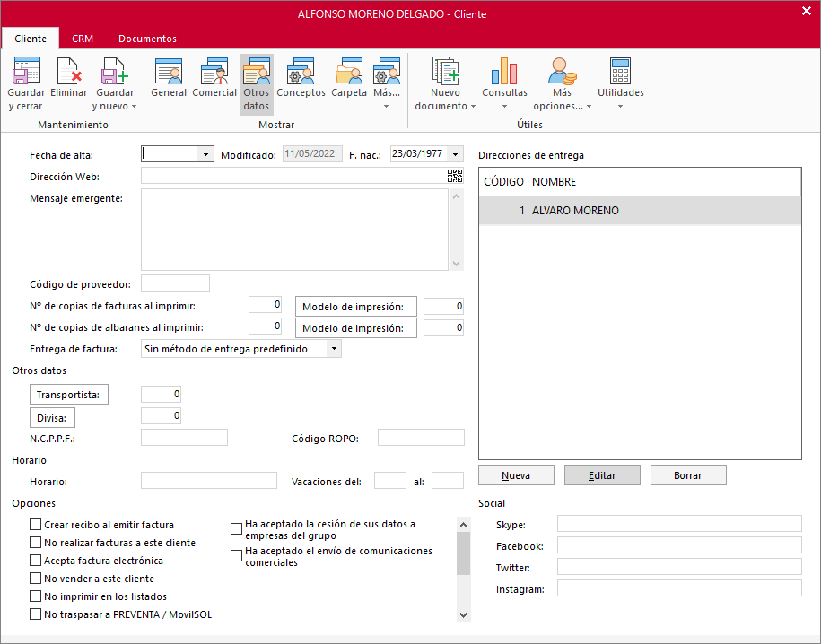
Task: Click the Skype input field
Action: click(679, 523)
